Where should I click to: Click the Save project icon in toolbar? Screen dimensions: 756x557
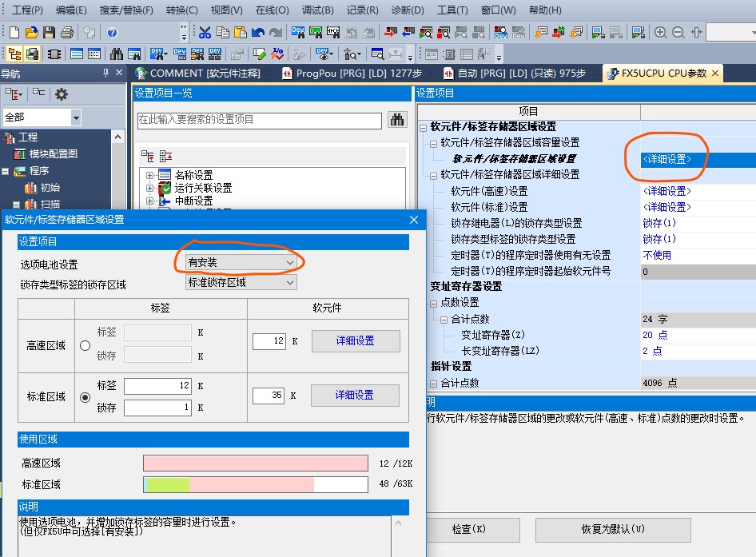[x=49, y=33]
